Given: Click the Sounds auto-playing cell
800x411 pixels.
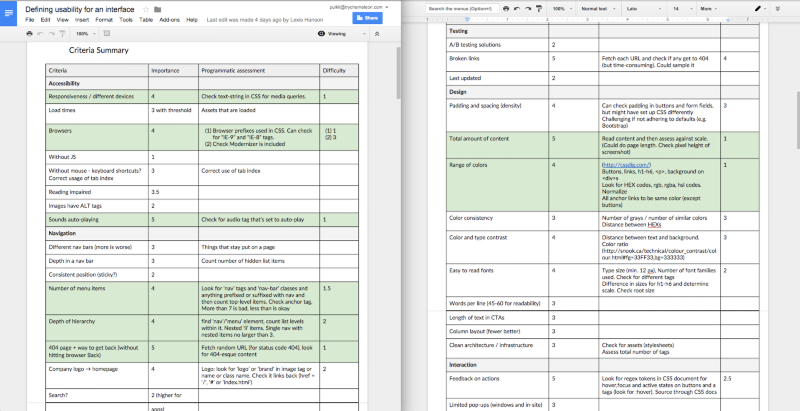Looking at the screenshot, I should (x=97, y=220).
